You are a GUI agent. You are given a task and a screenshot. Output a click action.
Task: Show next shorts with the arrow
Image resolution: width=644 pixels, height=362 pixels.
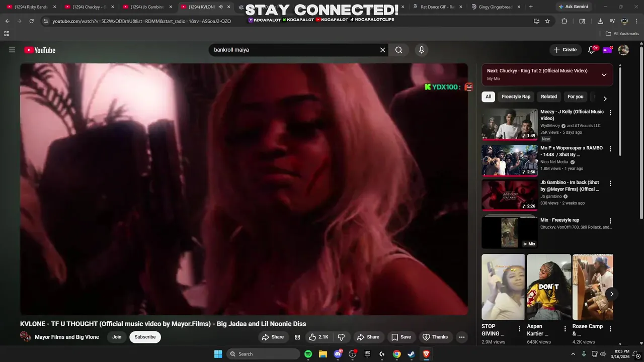[611, 294]
